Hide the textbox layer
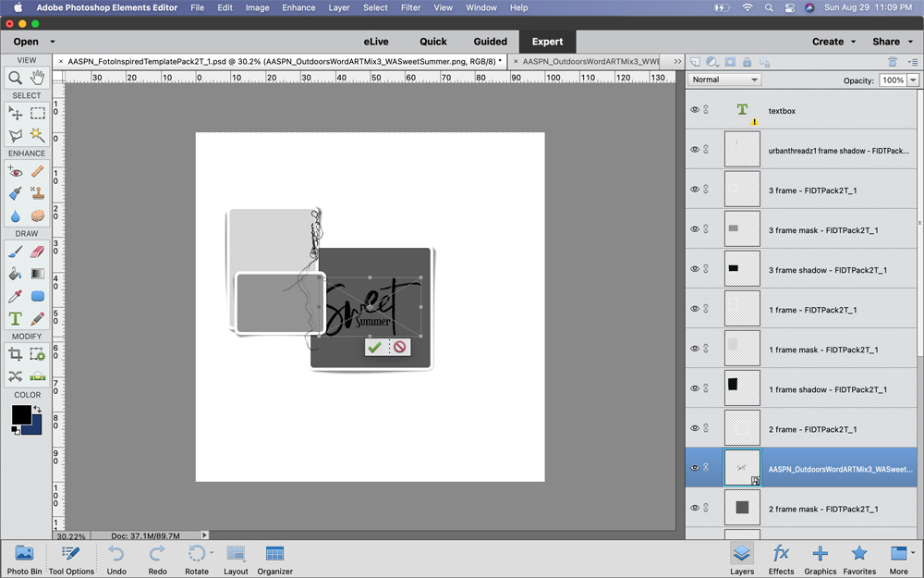924x578 pixels. coord(695,110)
